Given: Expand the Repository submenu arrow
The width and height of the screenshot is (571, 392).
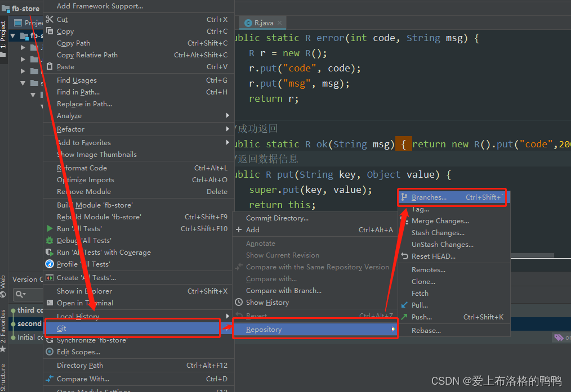Looking at the screenshot, I should point(393,329).
